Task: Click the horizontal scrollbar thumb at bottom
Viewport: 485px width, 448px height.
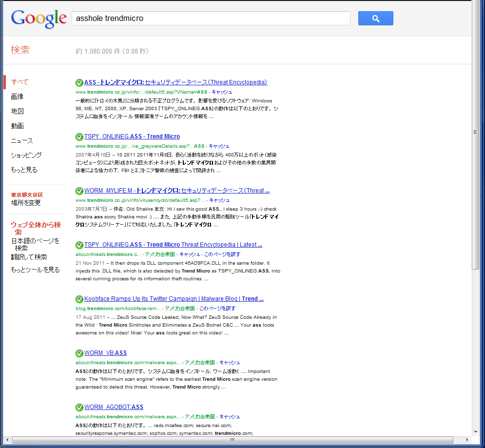Action: tap(232, 440)
